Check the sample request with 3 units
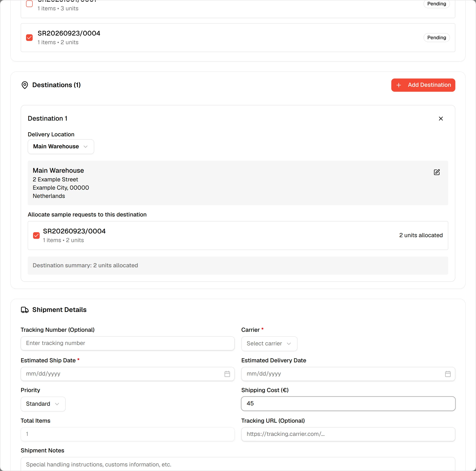This screenshot has height=471, width=476. click(x=29, y=4)
